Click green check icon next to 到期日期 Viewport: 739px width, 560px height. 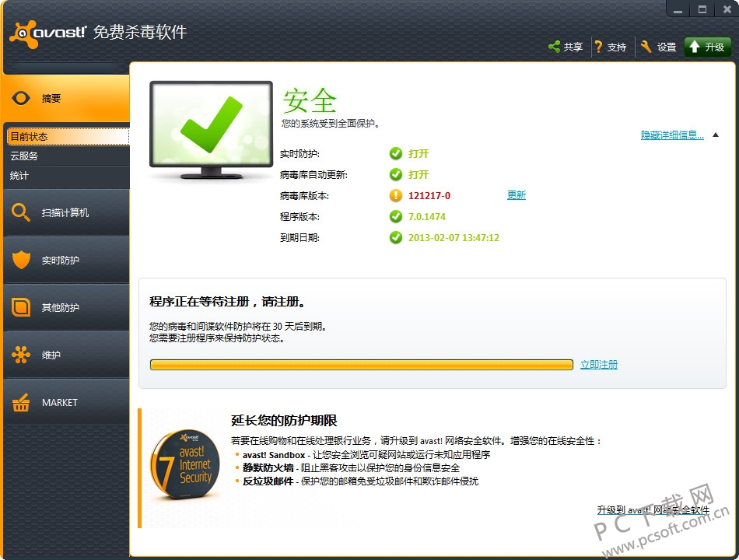(x=396, y=237)
